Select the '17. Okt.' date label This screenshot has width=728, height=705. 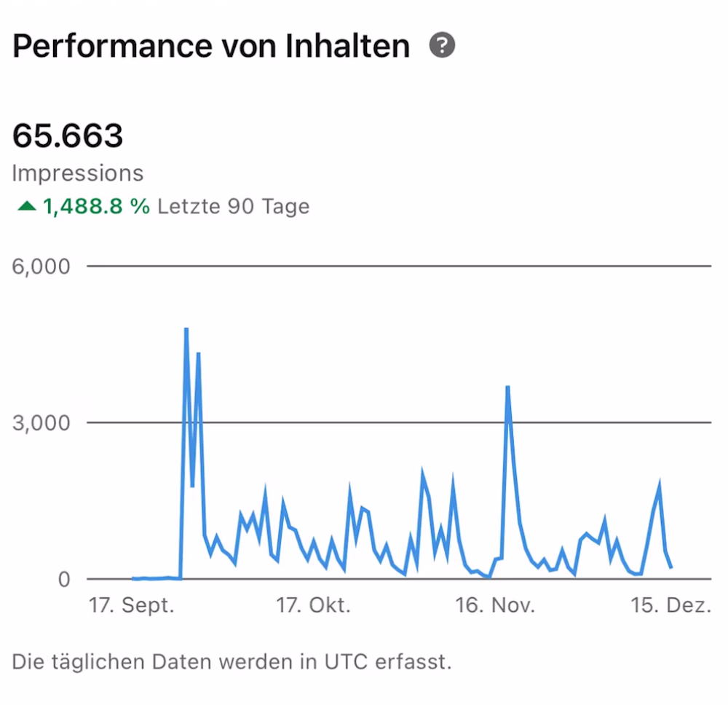pos(314,605)
